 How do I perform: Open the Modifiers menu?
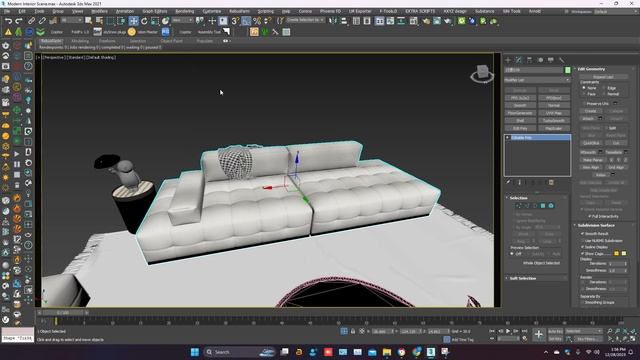[99, 11]
